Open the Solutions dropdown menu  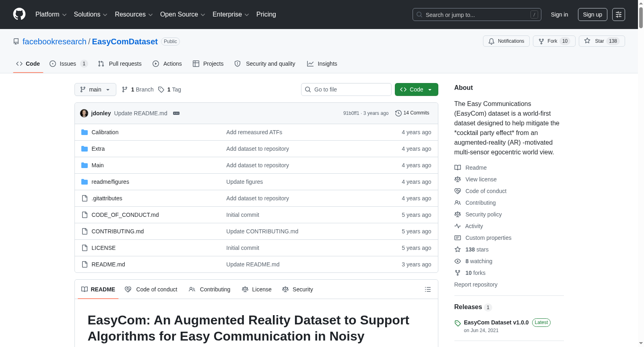91,15
